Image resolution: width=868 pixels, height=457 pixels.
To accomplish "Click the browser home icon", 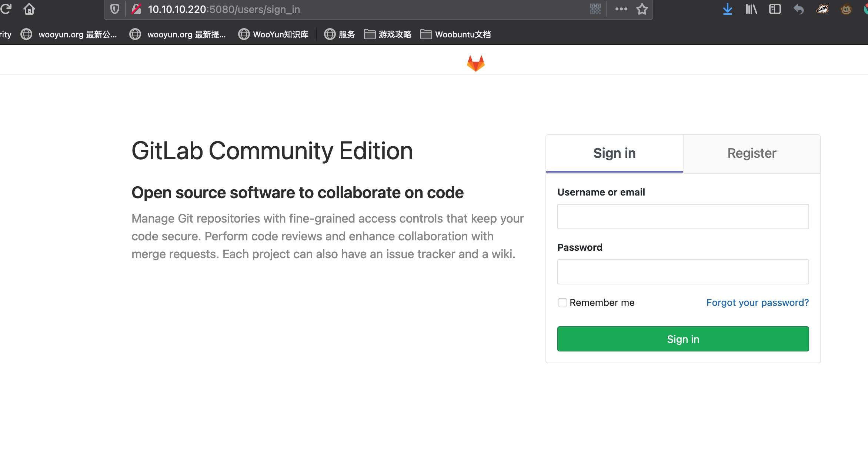I will pyautogui.click(x=29, y=9).
